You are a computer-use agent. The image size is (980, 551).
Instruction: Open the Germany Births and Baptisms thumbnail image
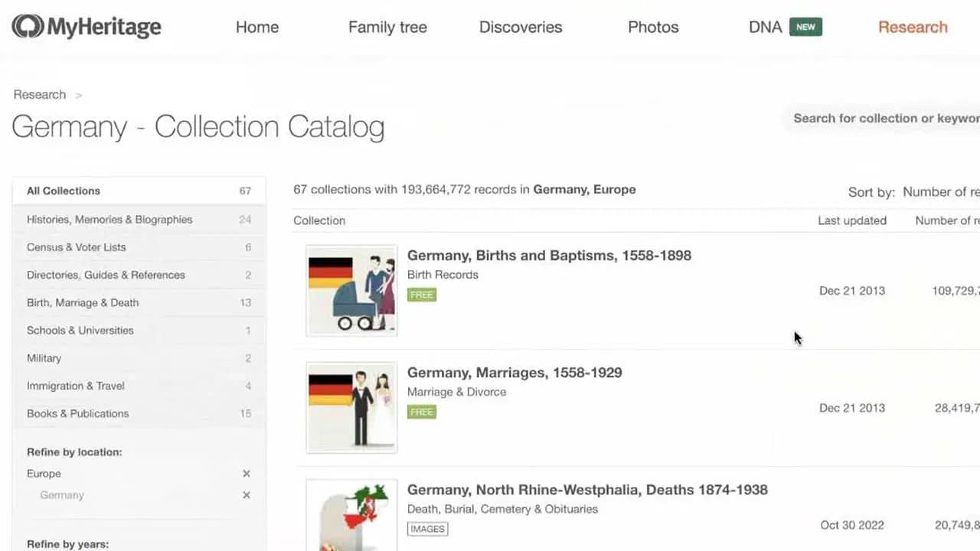[x=351, y=290]
